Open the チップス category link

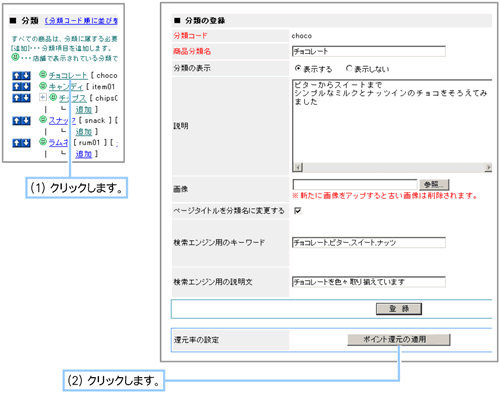(73, 98)
